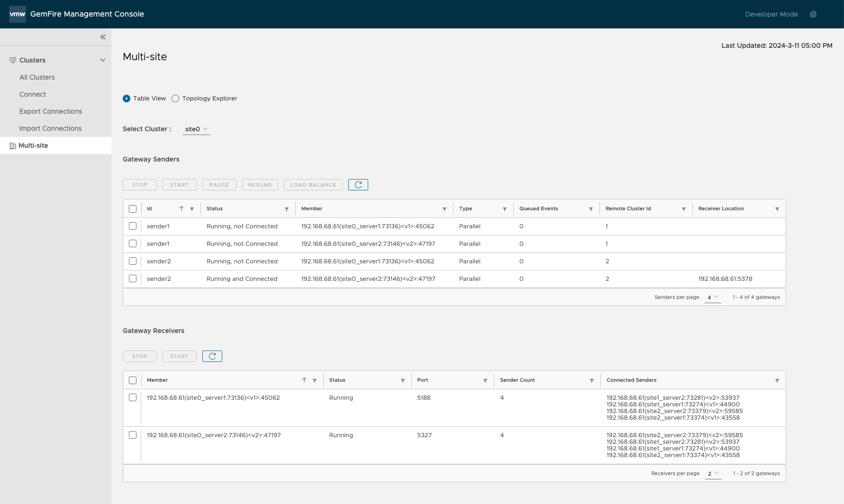Check receiver on port 5188
The height and width of the screenshot is (504, 844).
pos(133,397)
